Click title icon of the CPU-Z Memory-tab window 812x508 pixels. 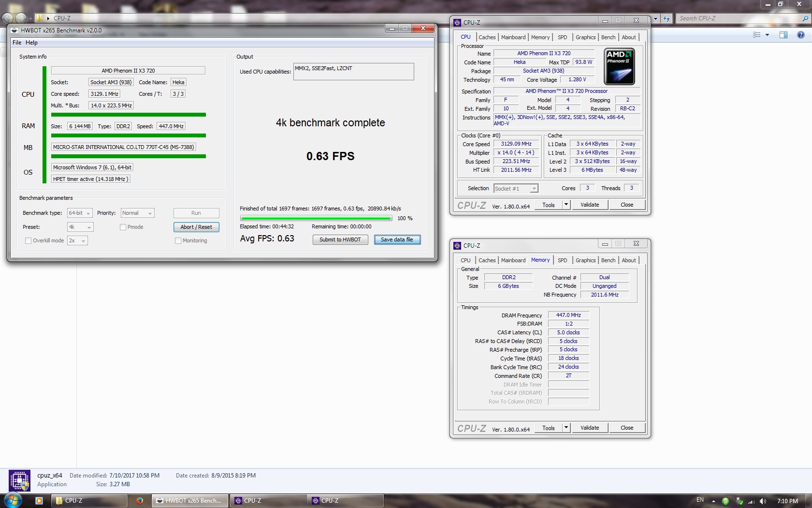457,245
